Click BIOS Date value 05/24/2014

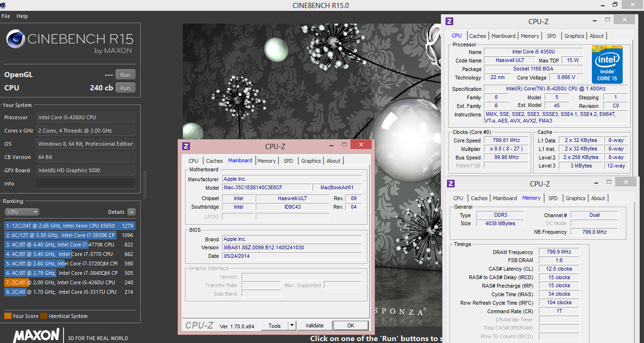coord(292,256)
